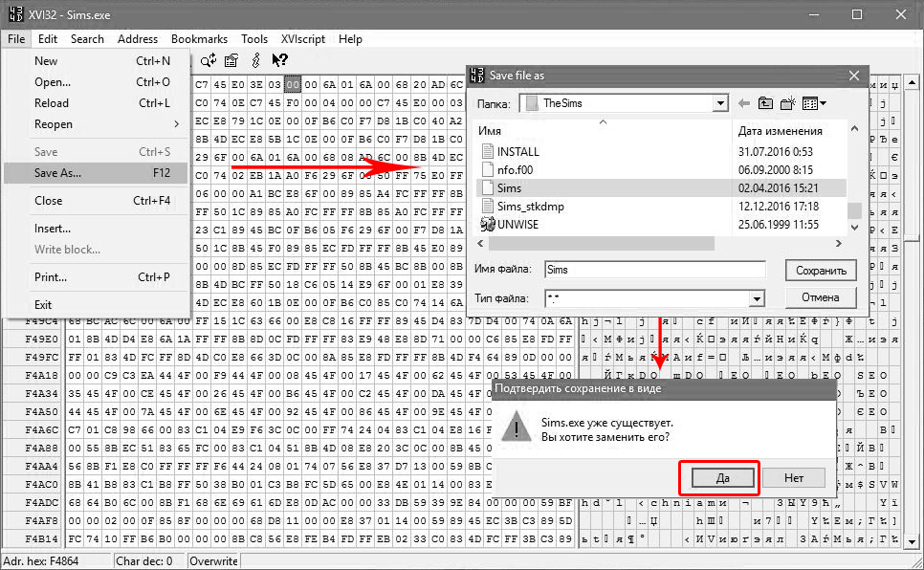924x570 pixels.
Task: Click the Имя файла filename input field
Action: (654, 270)
